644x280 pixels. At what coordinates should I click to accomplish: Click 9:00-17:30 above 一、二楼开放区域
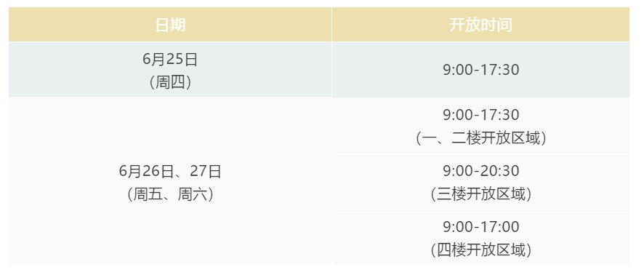(481, 115)
